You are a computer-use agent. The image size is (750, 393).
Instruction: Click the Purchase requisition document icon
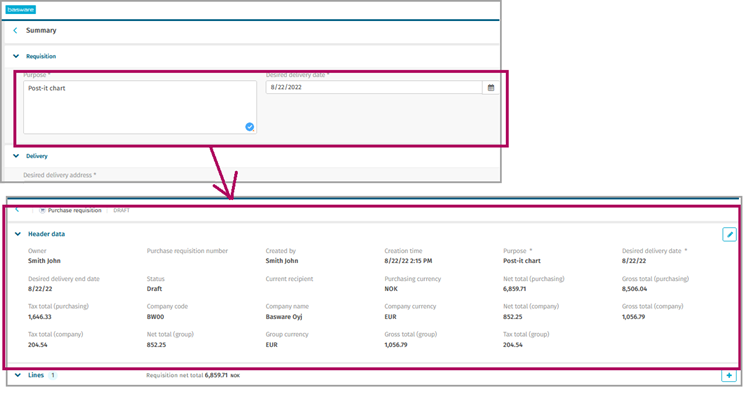pos(42,210)
